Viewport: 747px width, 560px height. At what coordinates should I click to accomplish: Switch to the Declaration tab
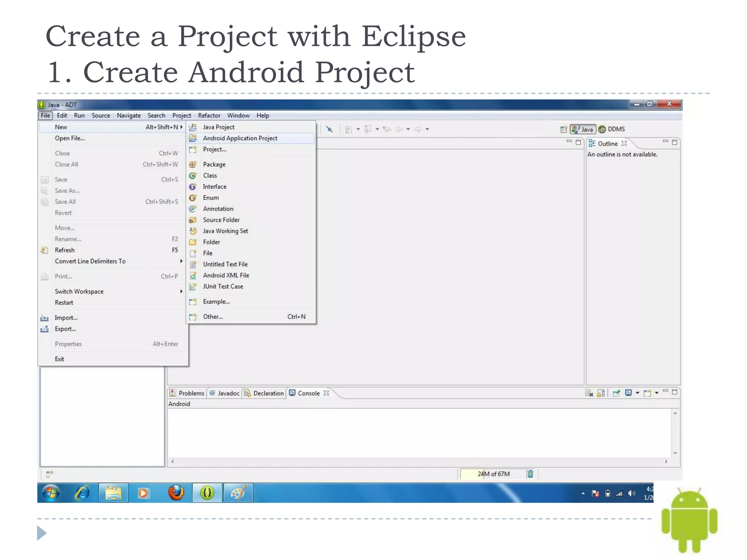pos(264,393)
